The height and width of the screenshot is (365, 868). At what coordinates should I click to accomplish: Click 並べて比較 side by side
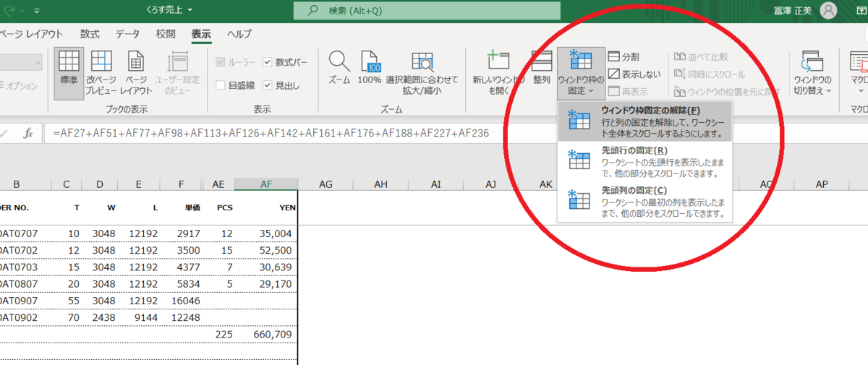coord(702,56)
